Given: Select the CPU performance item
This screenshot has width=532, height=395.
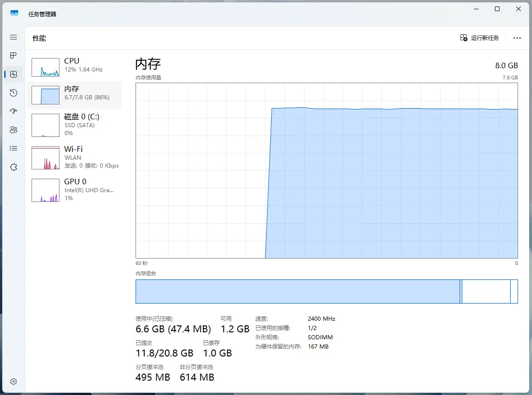Looking at the screenshot, I should [x=74, y=67].
